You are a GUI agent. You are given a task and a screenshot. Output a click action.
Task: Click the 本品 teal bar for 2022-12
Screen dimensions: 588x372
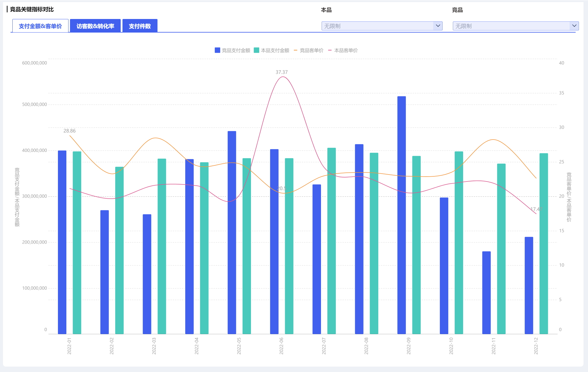544,244
